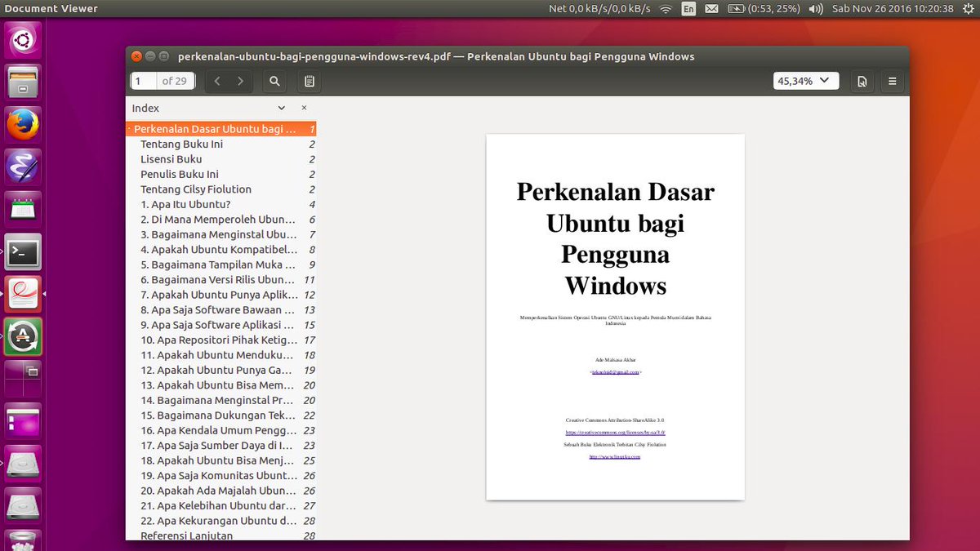Collapse Perkenalan Dasar Ubuntu tree node
The height and width of the screenshot is (551, 980).
pyautogui.click(x=129, y=129)
